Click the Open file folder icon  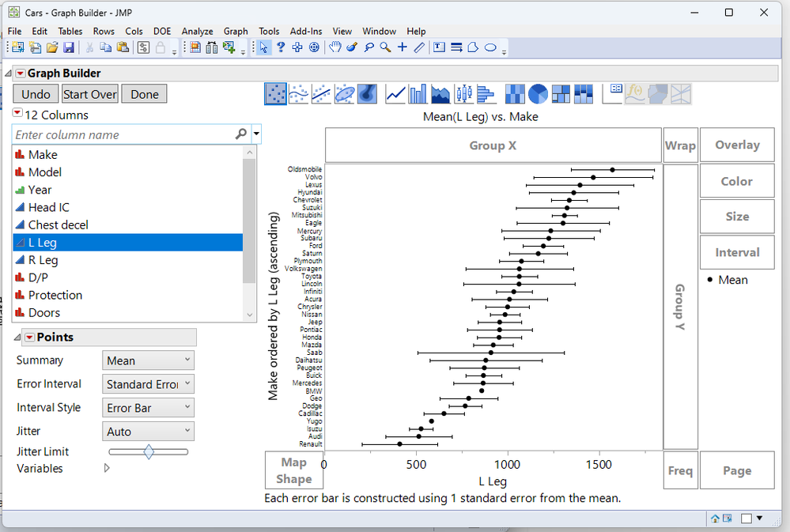[x=52, y=48]
